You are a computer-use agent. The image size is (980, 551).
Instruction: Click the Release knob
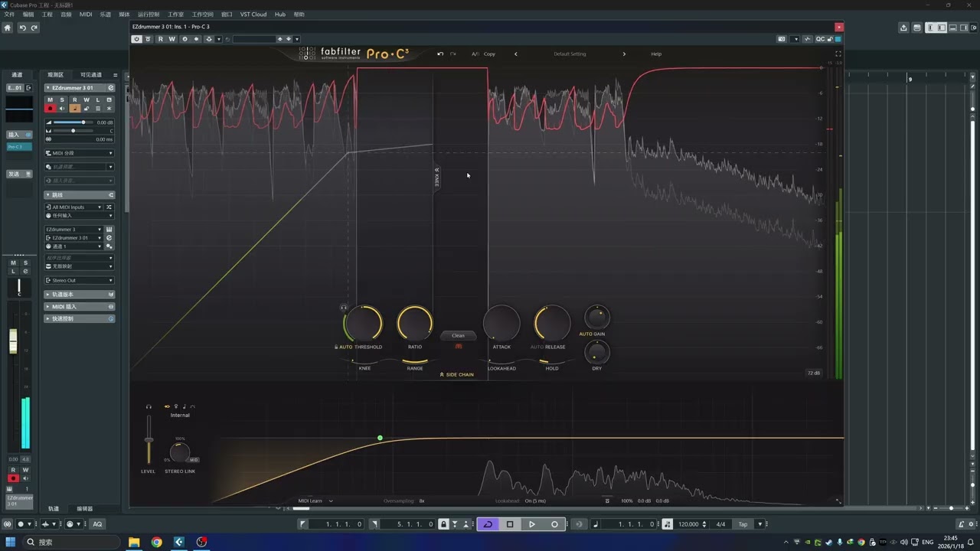(551, 323)
